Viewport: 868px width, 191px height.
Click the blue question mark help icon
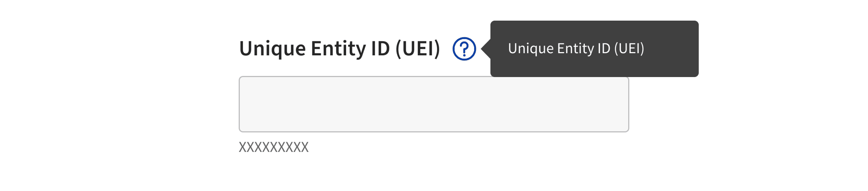click(x=464, y=49)
